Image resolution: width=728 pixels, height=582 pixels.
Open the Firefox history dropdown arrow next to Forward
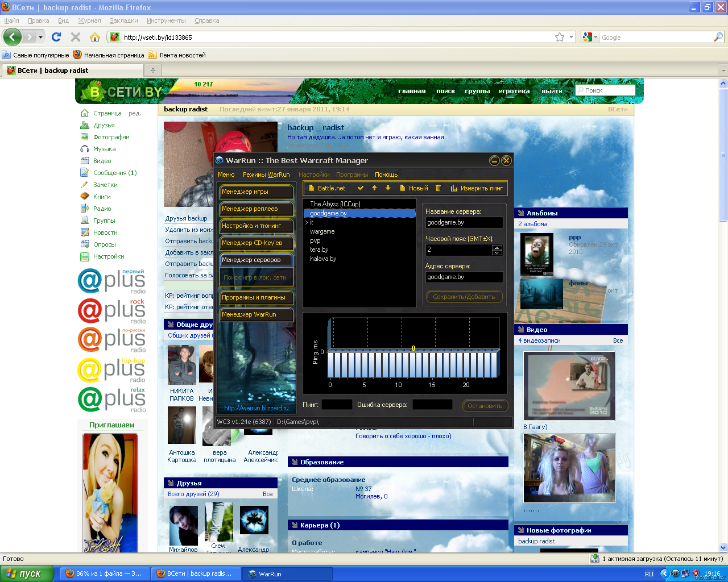pyautogui.click(x=40, y=37)
